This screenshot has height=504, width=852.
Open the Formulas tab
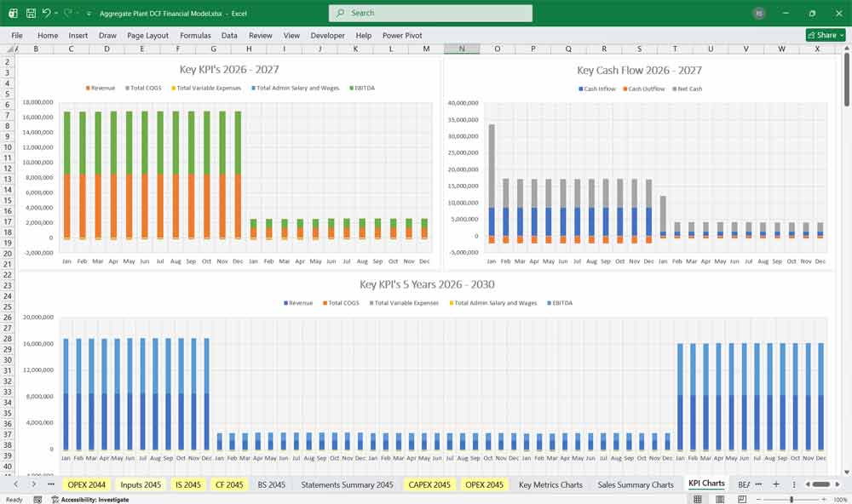(x=195, y=35)
